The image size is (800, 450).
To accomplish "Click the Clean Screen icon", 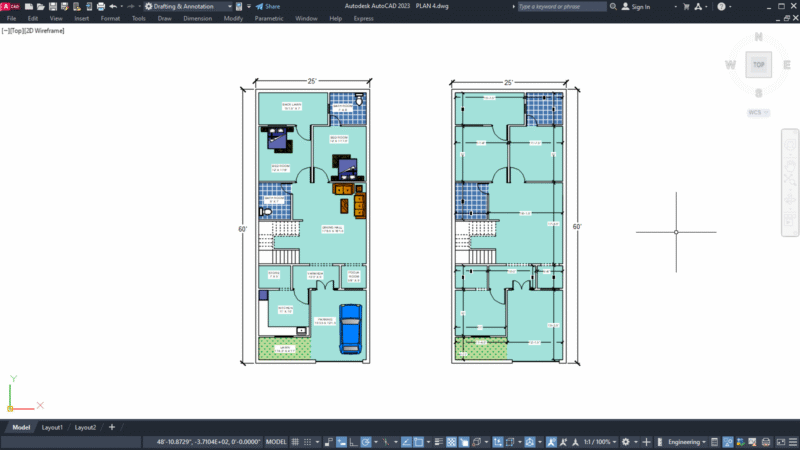I will point(781,442).
